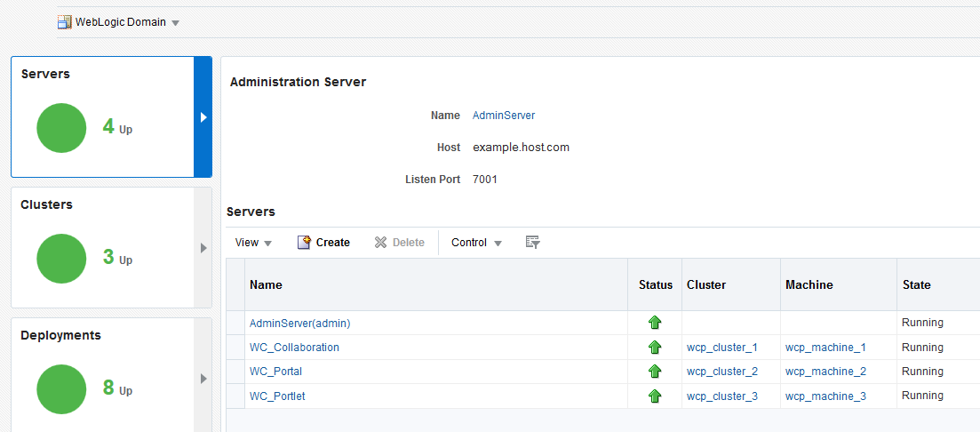Open the AdminServer(admin) link
Screen dimensions: 980x432
coord(300,324)
